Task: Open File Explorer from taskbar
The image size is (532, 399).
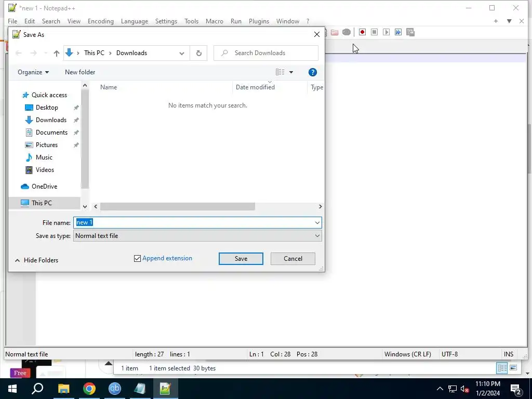Action: 63,389
